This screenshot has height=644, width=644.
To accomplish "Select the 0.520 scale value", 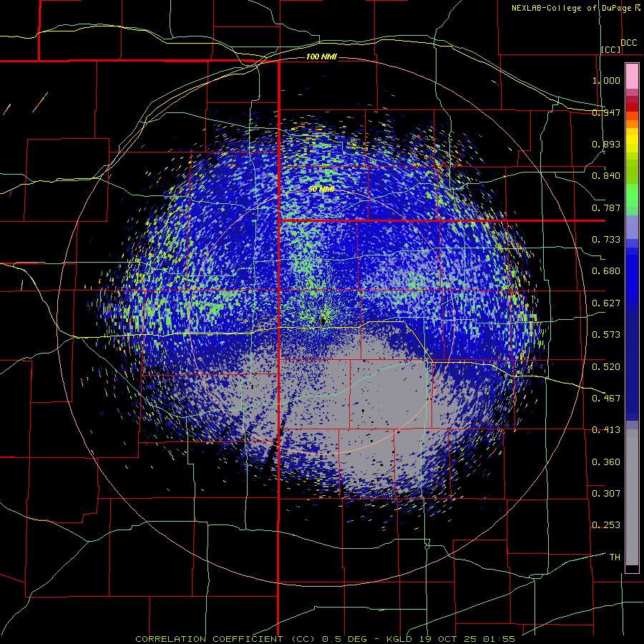I will (606, 366).
